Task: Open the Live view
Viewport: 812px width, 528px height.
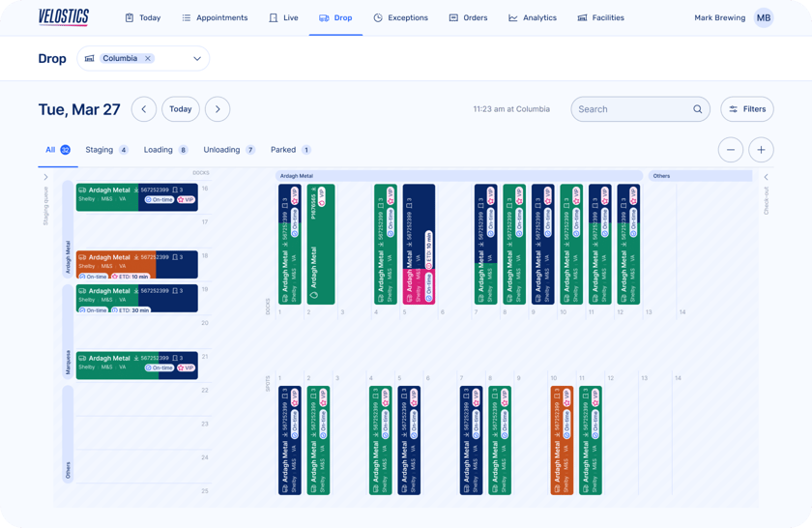Action: [283, 17]
